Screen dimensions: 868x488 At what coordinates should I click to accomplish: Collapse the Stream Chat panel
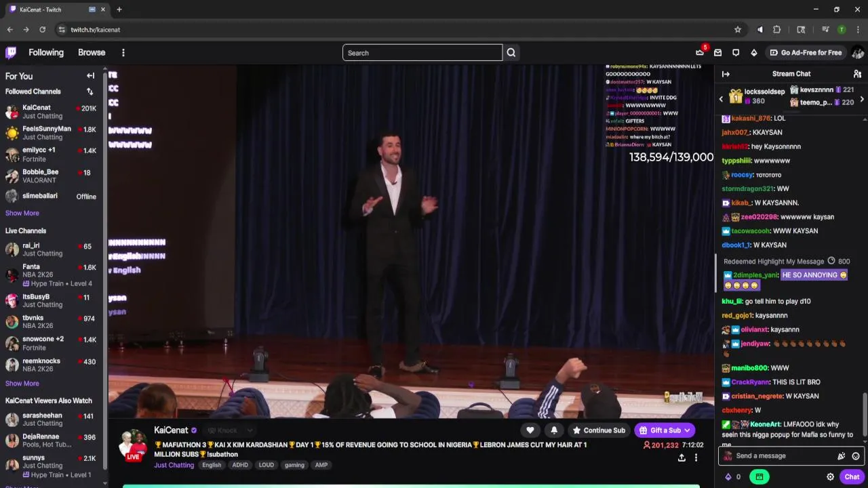(726, 74)
